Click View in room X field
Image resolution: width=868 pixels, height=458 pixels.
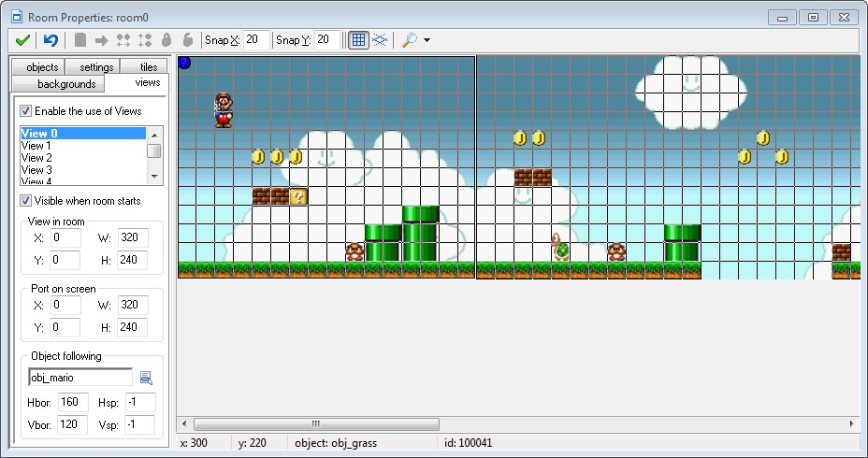(x=65, y=237)
